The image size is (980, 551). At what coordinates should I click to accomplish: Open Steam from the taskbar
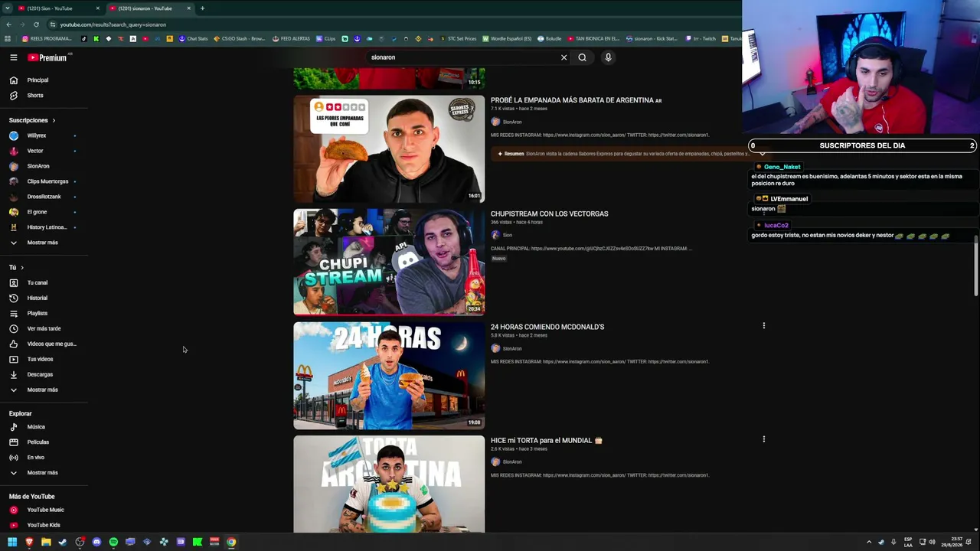[x=63, y=543]
